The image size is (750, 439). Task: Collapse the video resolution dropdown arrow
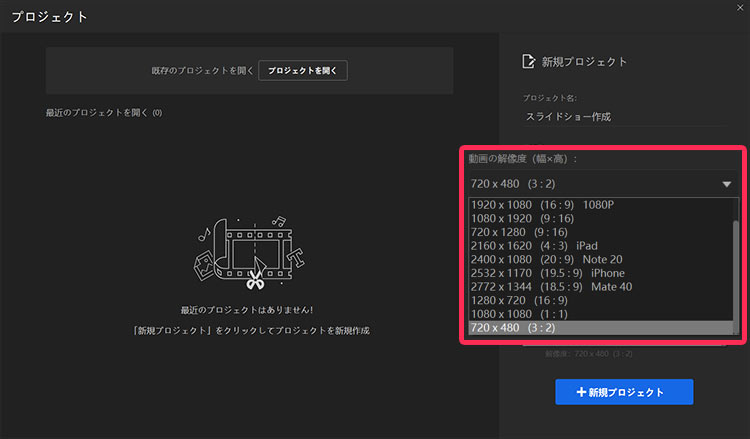(x=726, y=184)
